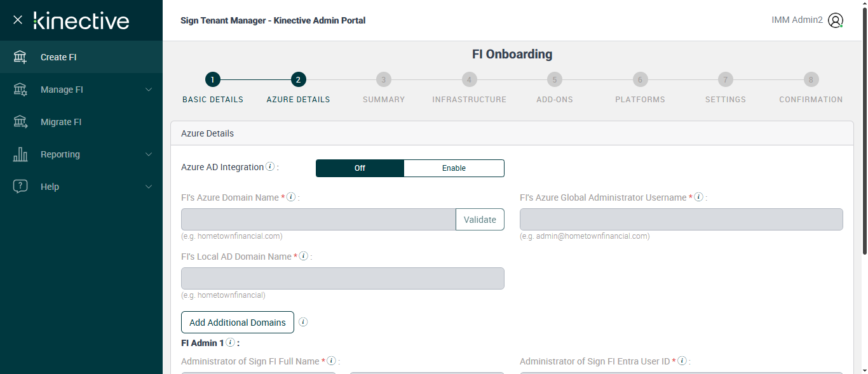This screenshot has height=374, width=868.
Task: Click the Create FI bank icon
Action: (20, 57)
